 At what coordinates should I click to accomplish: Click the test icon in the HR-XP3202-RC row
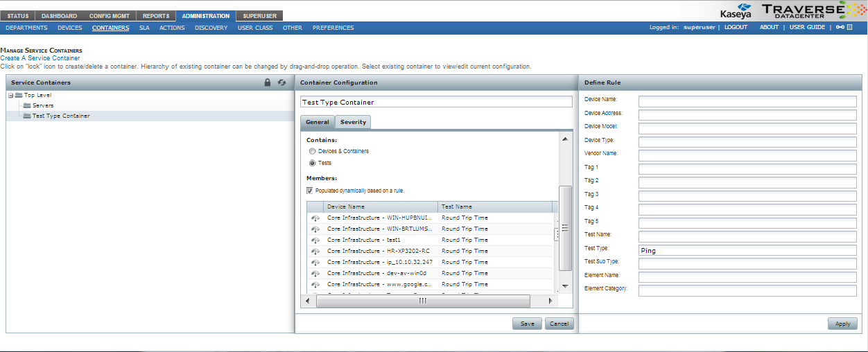coord(315,251)
